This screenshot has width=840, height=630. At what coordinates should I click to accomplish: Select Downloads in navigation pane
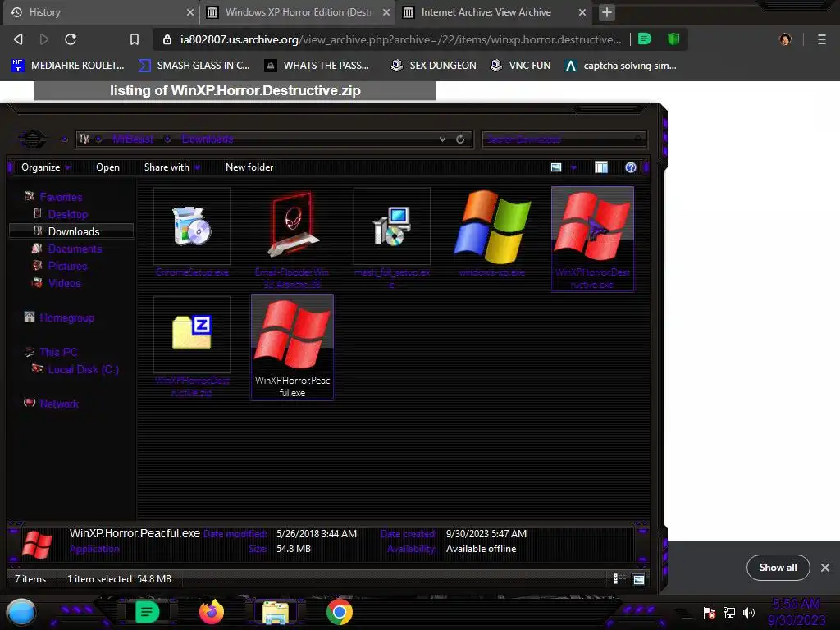[x=71, y=231]
